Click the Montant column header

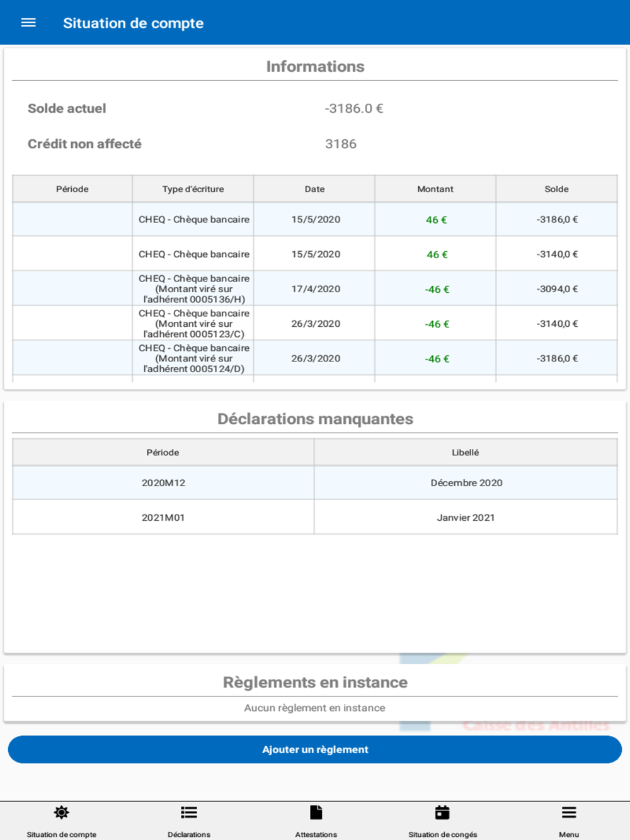pyautogui.click(x=435, y=189)
